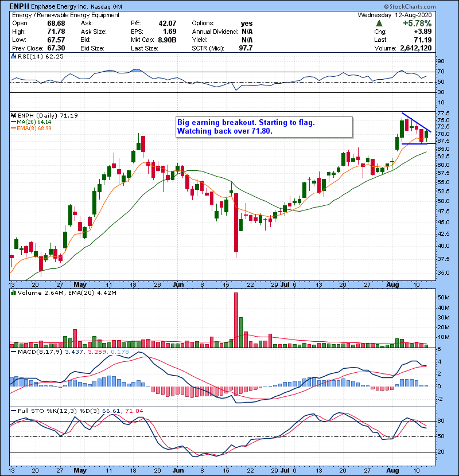
Task: Click the Open price 68.68
Action: 56,24
